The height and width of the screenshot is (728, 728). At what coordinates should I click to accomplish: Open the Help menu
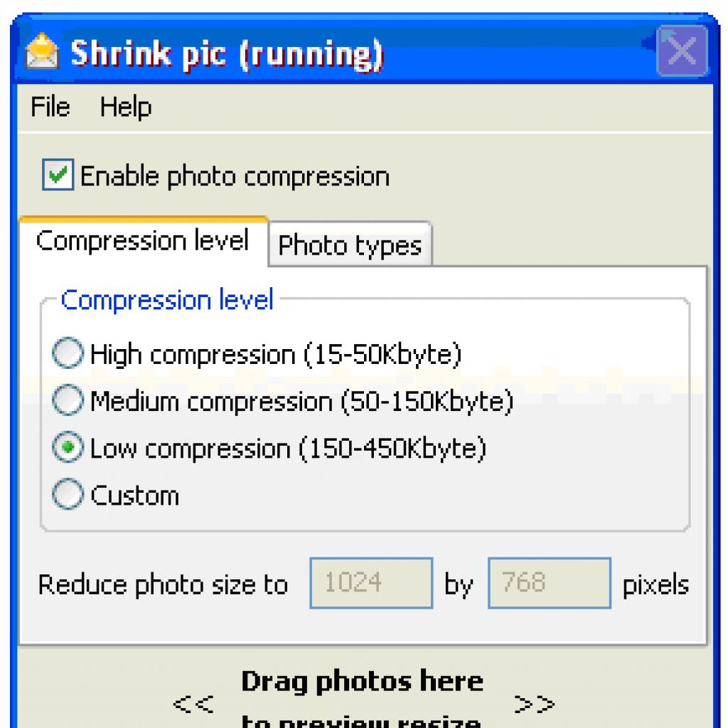coord(126,107)
